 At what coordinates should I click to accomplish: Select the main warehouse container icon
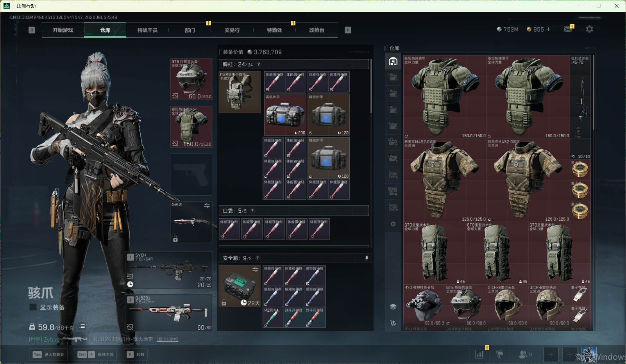point(393,61)
